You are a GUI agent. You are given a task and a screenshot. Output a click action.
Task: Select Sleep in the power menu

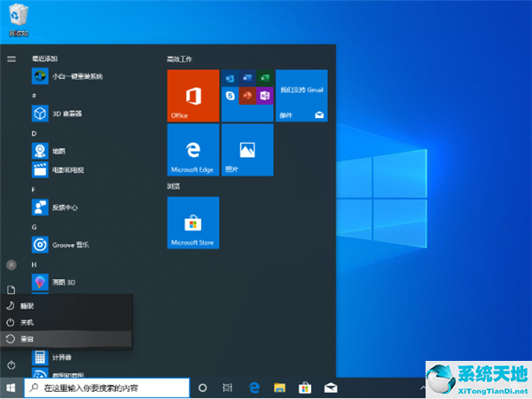[x=66, y=306]
